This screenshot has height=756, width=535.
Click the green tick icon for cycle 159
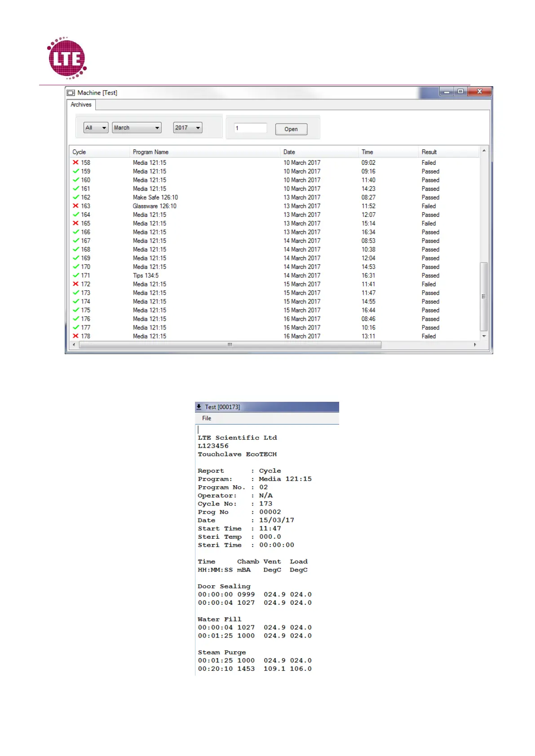pyautogui.click(x=75, y=171)
